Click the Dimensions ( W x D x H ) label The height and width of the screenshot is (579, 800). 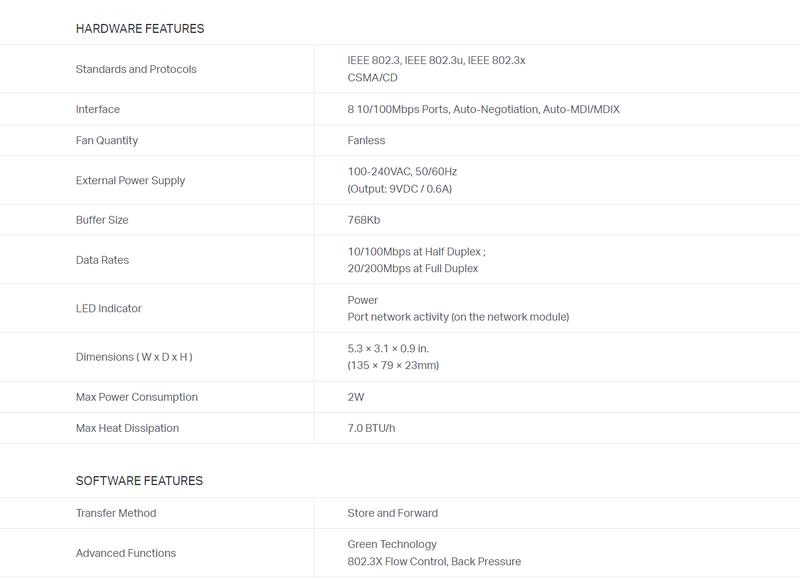134,357
